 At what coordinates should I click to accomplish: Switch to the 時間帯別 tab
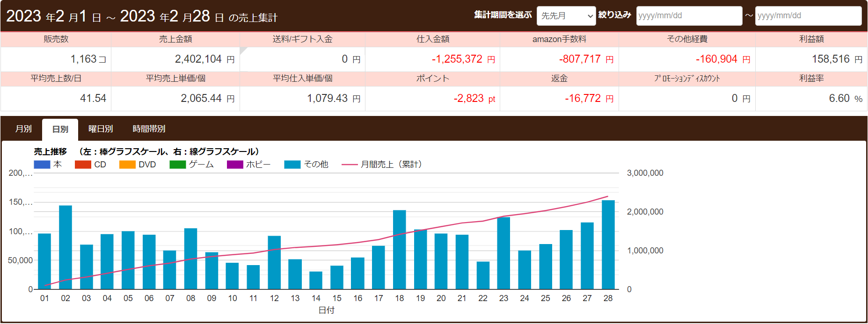[149, 129]
